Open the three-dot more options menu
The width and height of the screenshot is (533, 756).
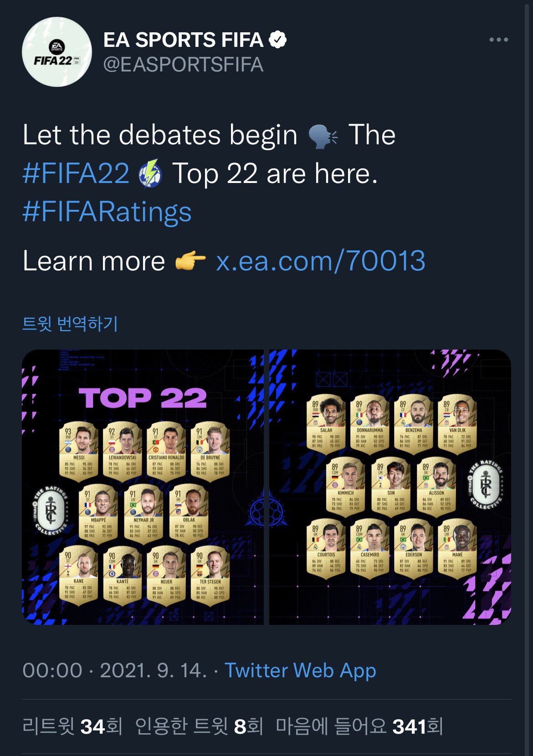(498, 40)
